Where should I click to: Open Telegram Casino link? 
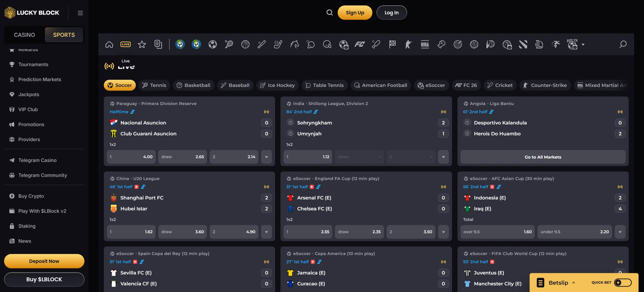37,160
